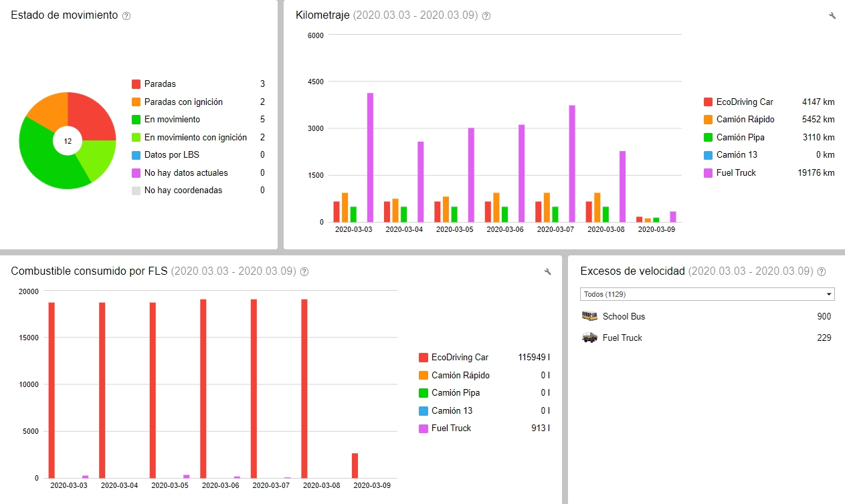Toggle Fuel Truck series in Kilometraje legend
The height and width of the screenshot is (504, 845).
pyautogui.click(x=736, y=172)
